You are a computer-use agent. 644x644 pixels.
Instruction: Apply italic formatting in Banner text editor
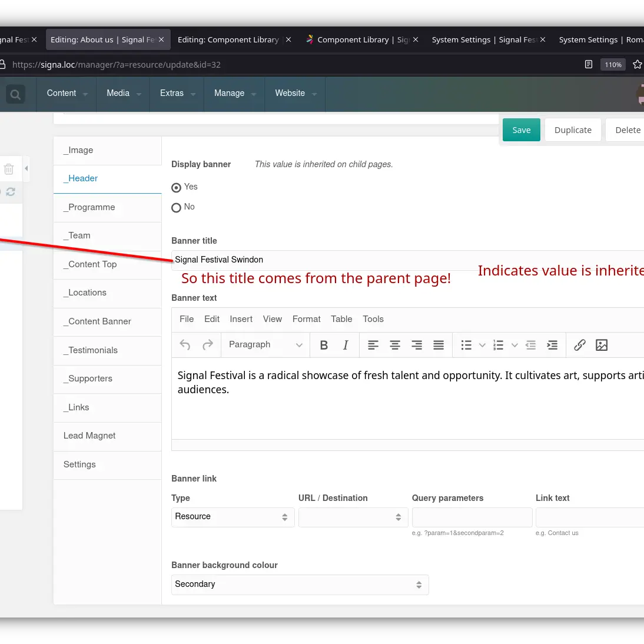pyautogui.click(x=346, y=345)
